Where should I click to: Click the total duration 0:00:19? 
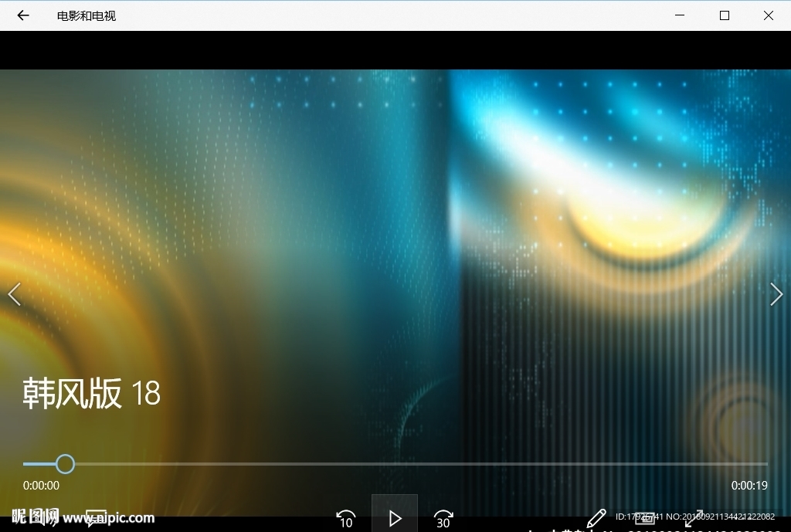(749, 486)
